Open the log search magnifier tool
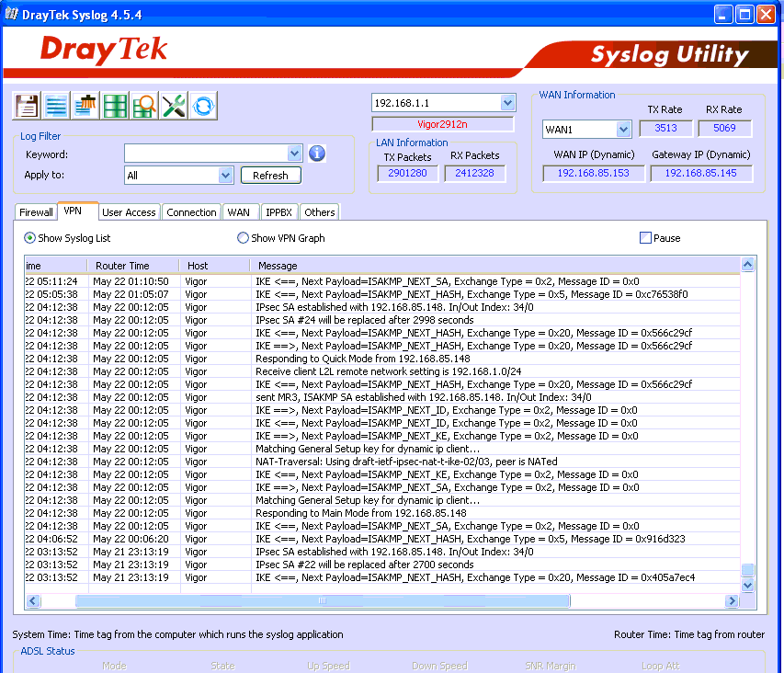 point(143,106)
